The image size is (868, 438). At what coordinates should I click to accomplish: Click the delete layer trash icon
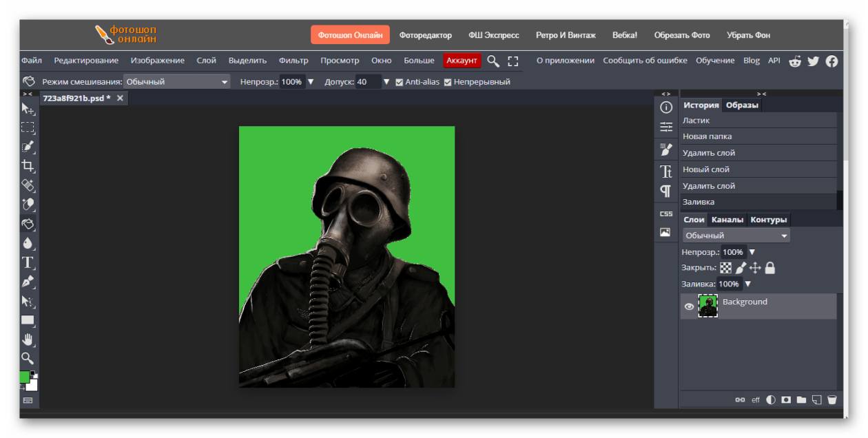[x=832, y=399]
